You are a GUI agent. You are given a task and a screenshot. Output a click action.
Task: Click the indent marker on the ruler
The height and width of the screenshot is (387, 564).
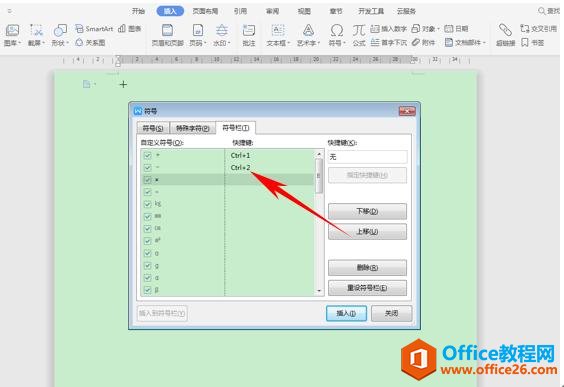(118, 62)
